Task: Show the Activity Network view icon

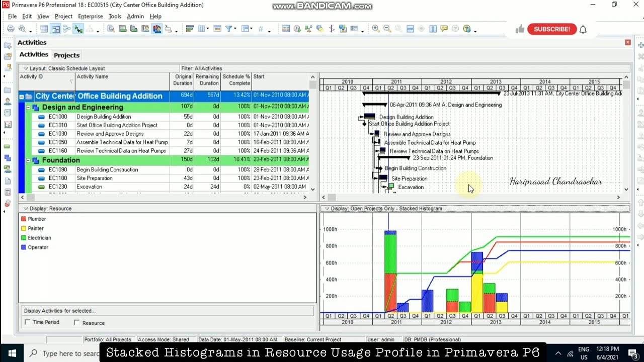Action: [x=66, y=29]
